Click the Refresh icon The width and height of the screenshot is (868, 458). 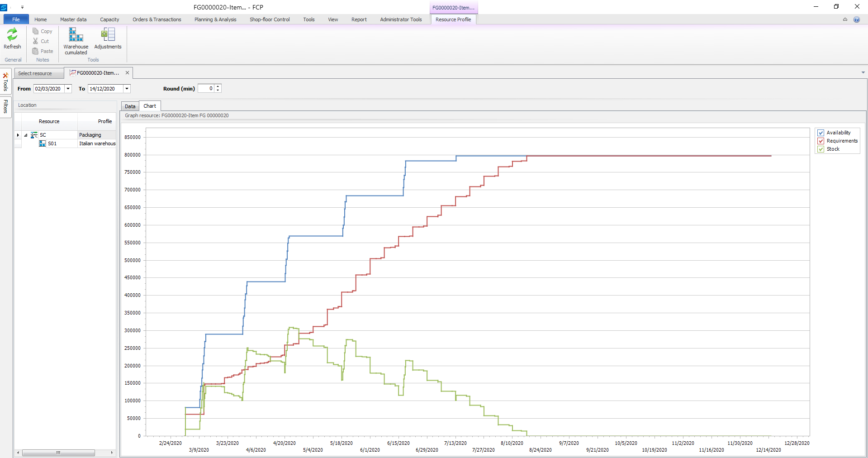tap(12, 34)
